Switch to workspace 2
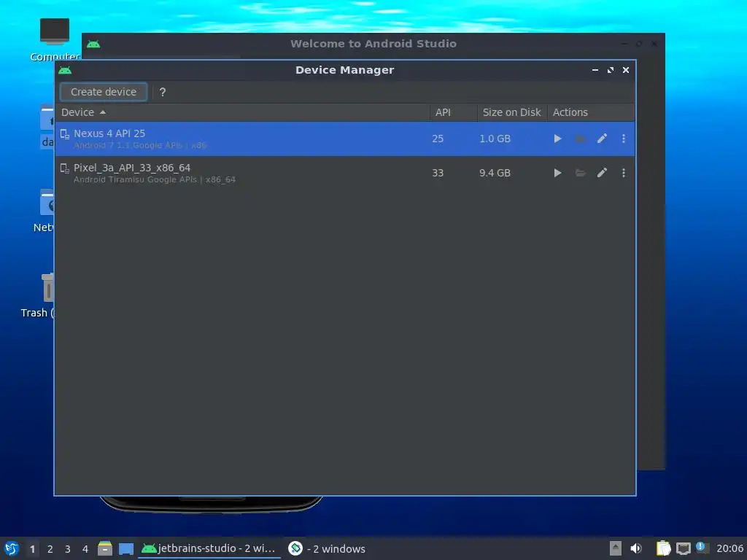Image resolution: width=747 pixels, height=560 pixels. [x=50, y=549]
